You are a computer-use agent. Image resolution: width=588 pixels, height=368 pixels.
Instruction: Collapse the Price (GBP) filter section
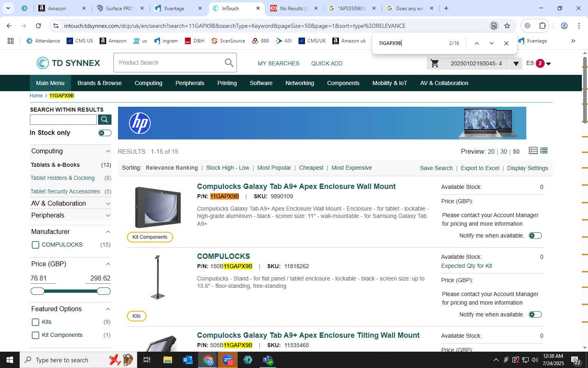point(108,264)
